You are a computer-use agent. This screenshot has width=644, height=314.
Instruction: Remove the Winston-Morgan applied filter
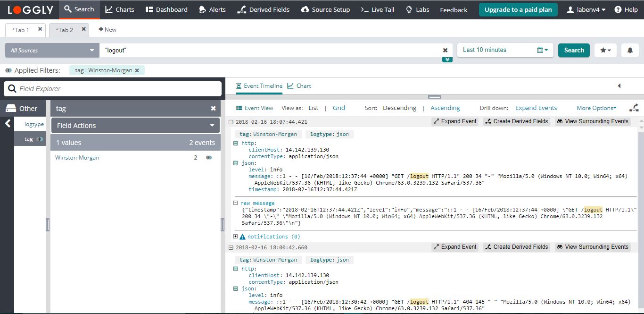[137, 70]
